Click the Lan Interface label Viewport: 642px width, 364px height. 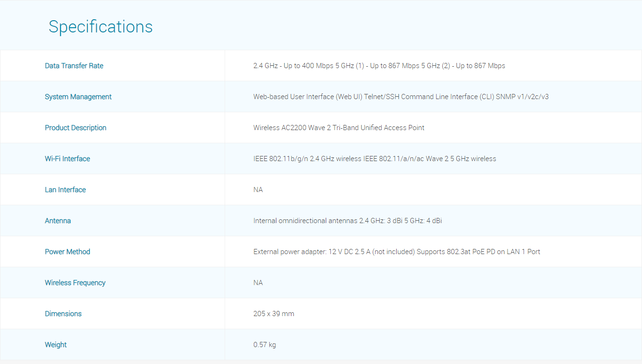coord(65,190)
